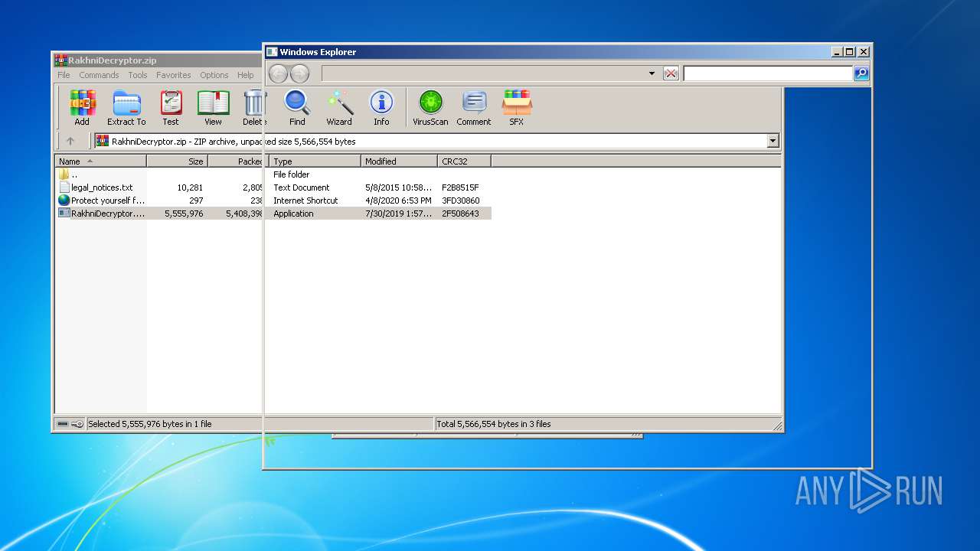Click the WinRAR title bar icon

pos(60,60)
